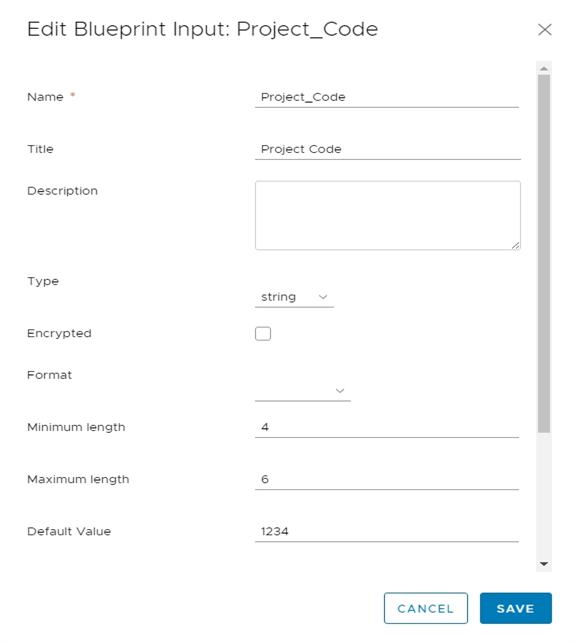Click inside the Description text area

click(x=388, y=215)
